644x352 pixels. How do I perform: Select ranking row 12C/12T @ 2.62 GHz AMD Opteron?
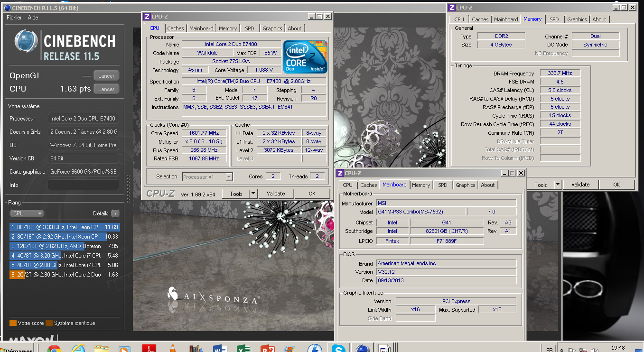pos(65,246)
